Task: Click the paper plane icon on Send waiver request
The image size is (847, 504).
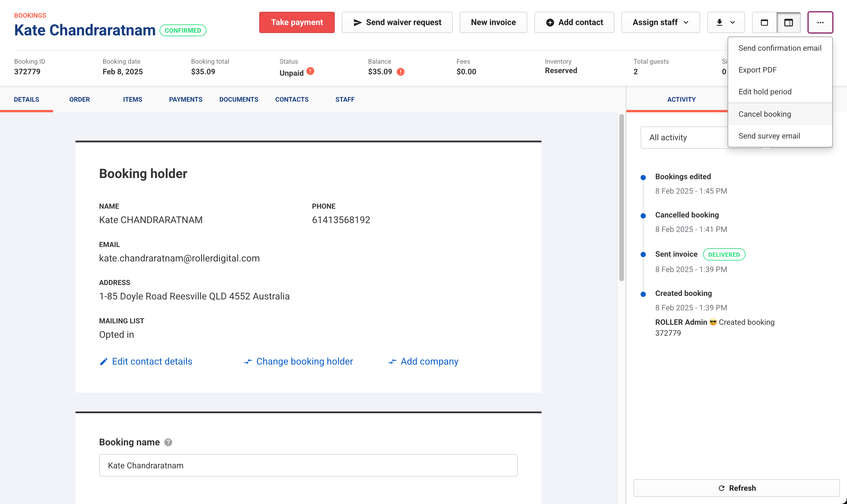Action: 357,22
